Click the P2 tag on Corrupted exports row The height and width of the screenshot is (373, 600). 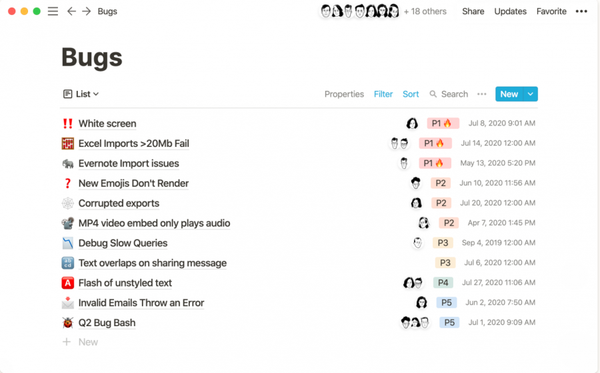pyautogui.click(x=441, y=203)
